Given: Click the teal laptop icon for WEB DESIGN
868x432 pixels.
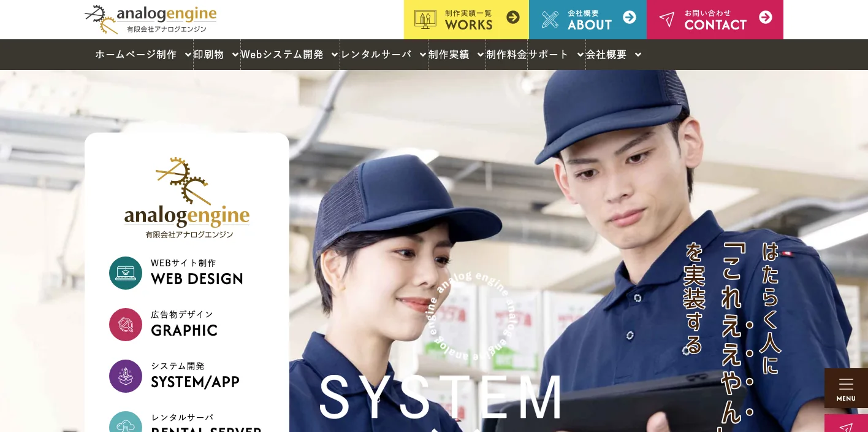Looking at the screenshot, I should [x=126, y=273].
